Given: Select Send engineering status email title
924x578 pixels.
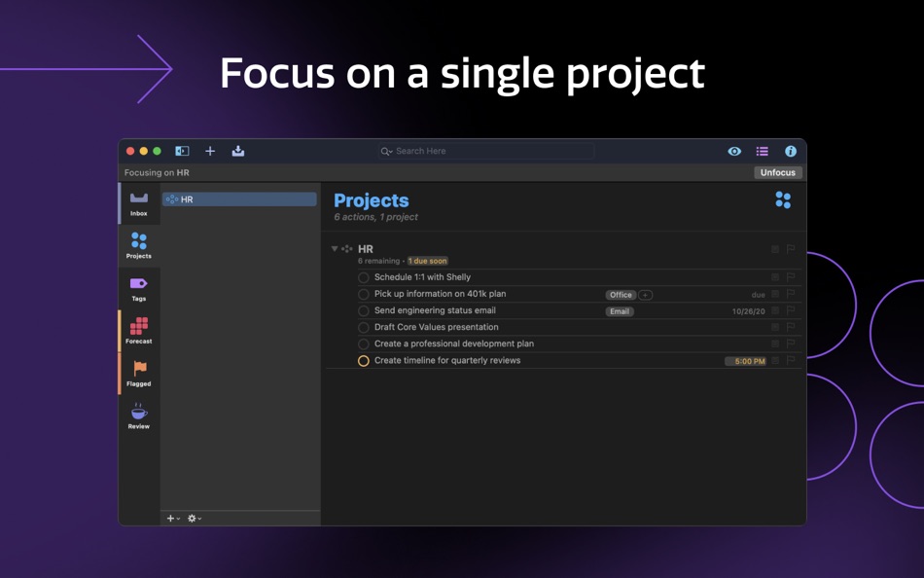Looking at the screenshot, I should 435,310.
